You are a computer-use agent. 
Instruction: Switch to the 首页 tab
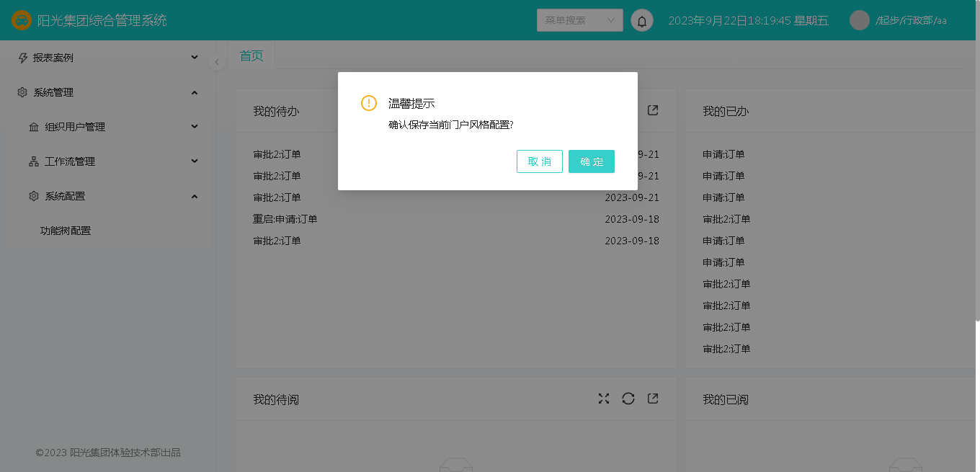pyautogui.click(x=251, y=55)
